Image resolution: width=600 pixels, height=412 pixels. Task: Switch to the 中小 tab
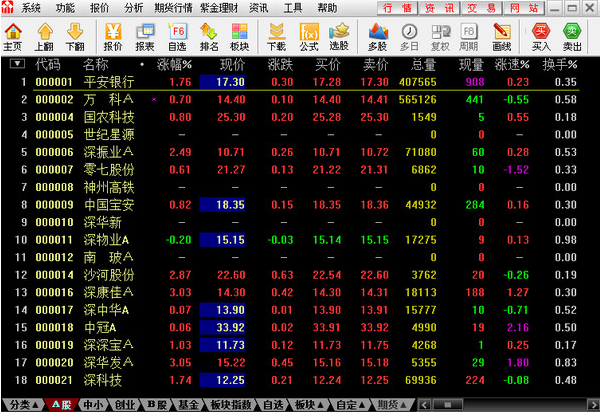(93, 405)
